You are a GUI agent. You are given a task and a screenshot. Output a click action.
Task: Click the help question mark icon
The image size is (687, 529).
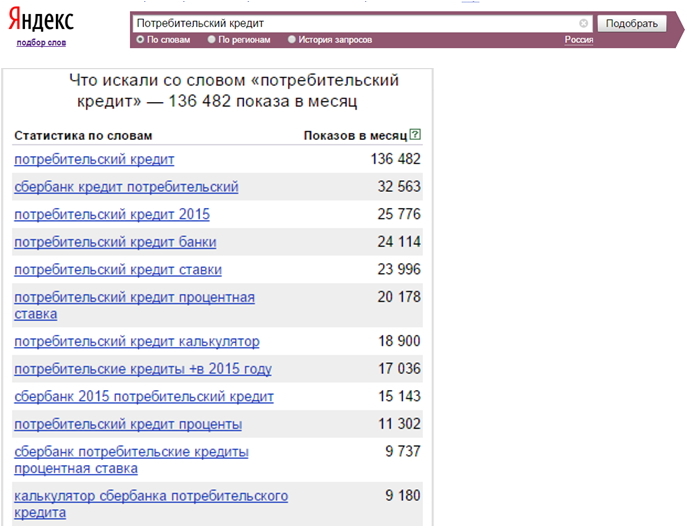[x=415, y=135]
